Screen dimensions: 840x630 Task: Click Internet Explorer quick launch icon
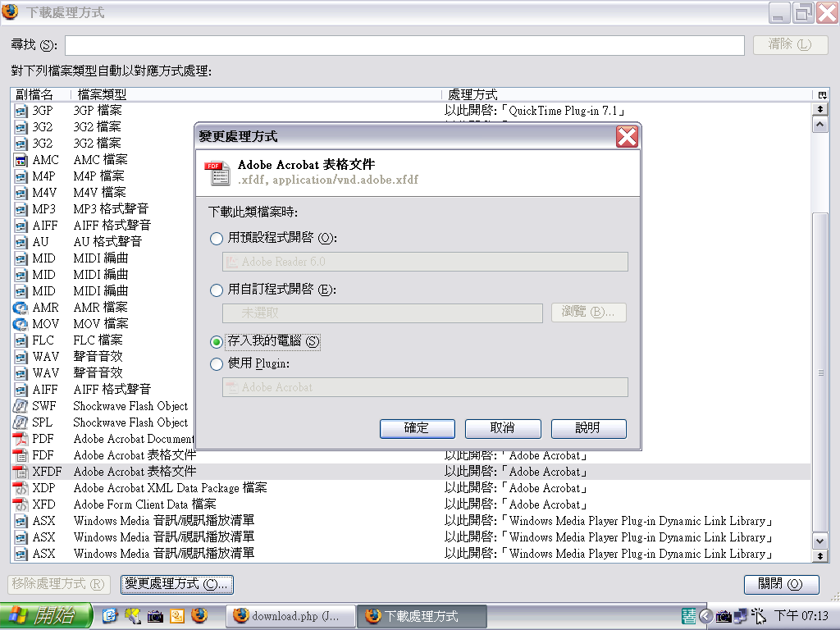tap(110, 616)
